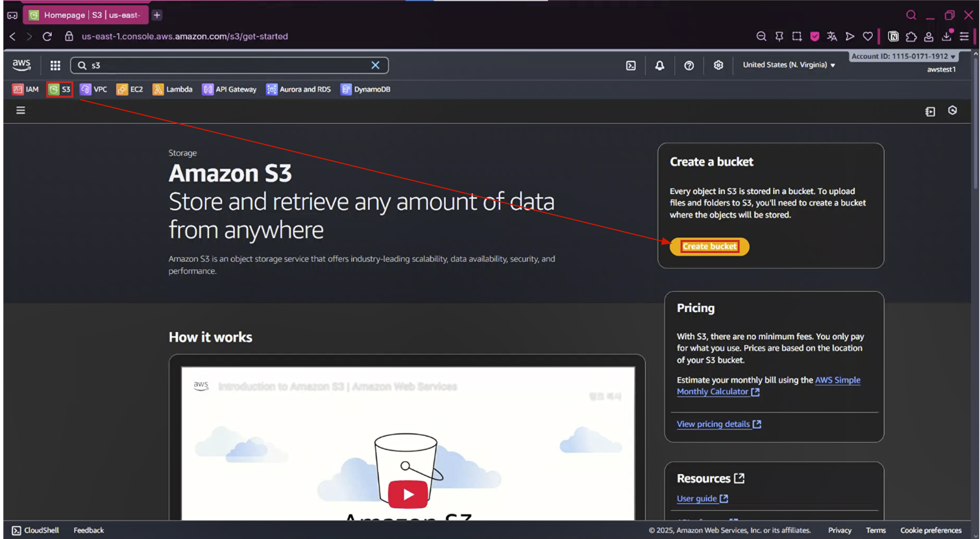Go forward in browser history
The height and width of the screenshot is (539, 980).
click(29, 36)
